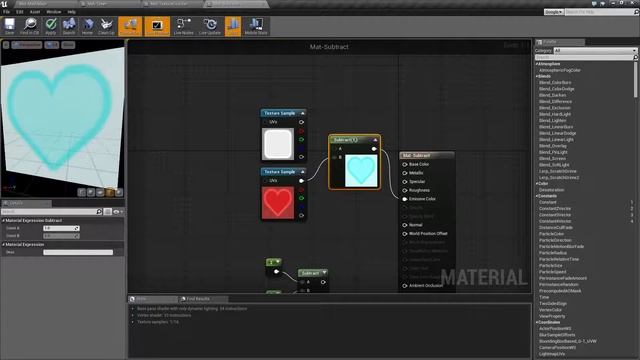This screenshot has height=360, width=640.
Task: Click the green channel pin on the heart Texture Sample
Action: [x=302, y=198]
